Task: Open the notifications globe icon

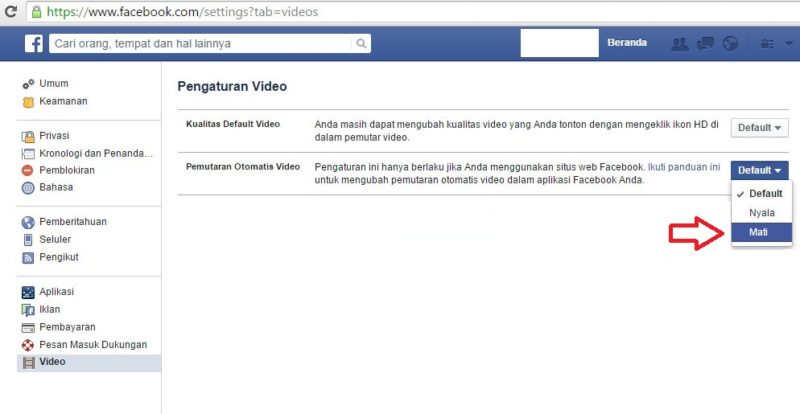Action: [x=731, y=44]
